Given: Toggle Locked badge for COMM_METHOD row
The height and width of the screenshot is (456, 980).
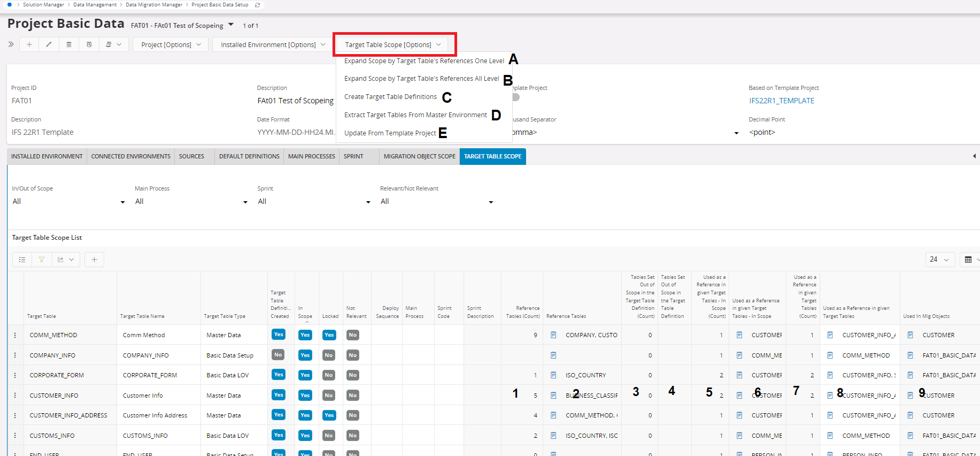Looking at the screenshot, I should (329, 335).
